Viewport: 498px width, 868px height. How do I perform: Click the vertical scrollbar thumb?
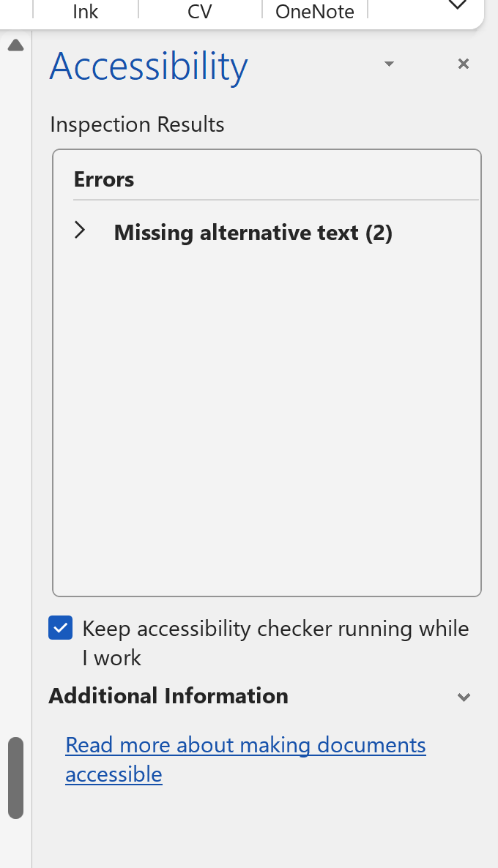(15, 777)
